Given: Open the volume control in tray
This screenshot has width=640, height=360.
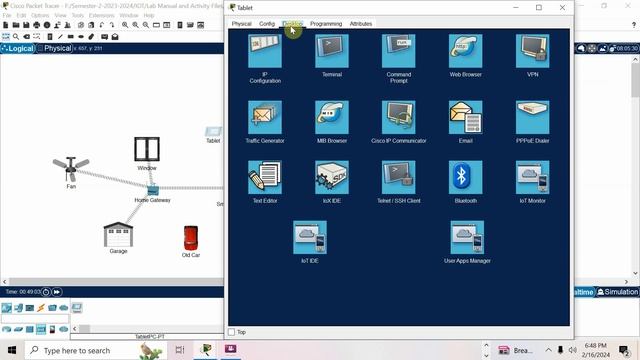Looking at the screenshot, I should pyautogui.click(x=573, y=350).
